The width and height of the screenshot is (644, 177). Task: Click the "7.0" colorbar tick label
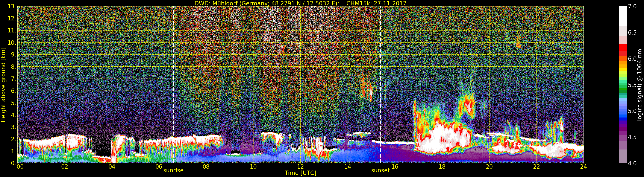click(632, 6)
